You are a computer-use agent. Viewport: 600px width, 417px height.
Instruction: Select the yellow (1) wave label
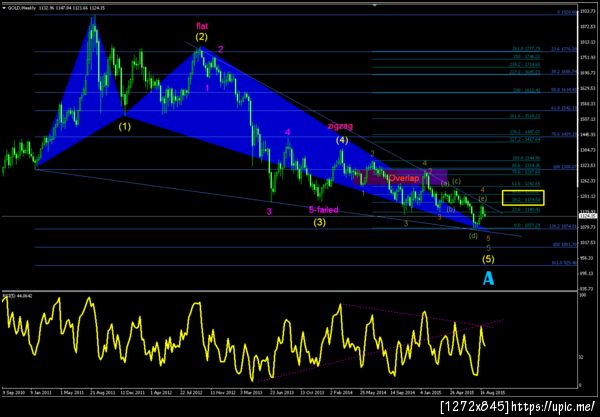(124, 127)
